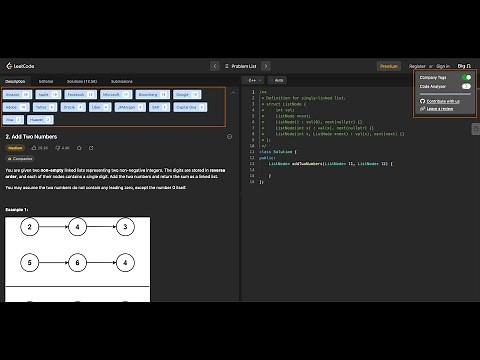Select the Huawei company tag
The width and height of the screenshot is (480, 360).
[x=40, y=120]
